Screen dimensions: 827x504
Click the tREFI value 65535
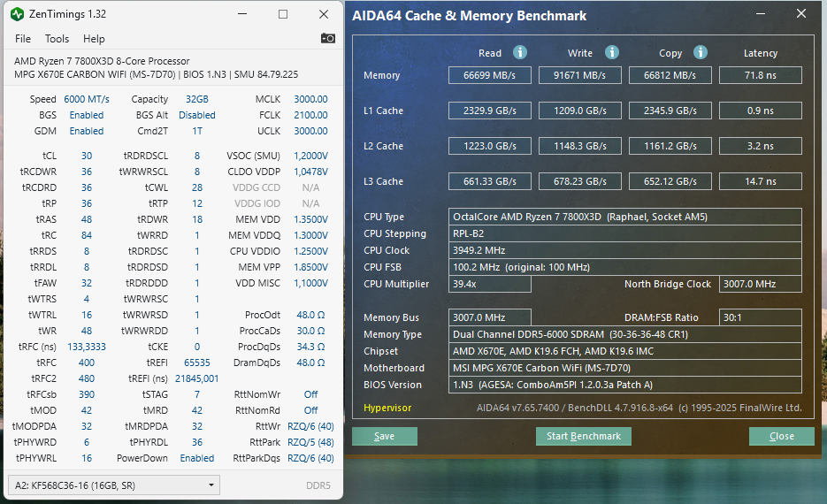[196, 363]
